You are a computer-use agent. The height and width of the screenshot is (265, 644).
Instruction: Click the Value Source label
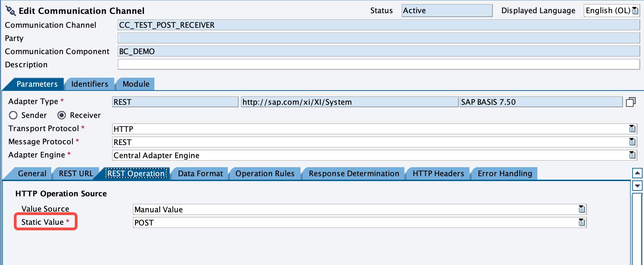[45, 209]
